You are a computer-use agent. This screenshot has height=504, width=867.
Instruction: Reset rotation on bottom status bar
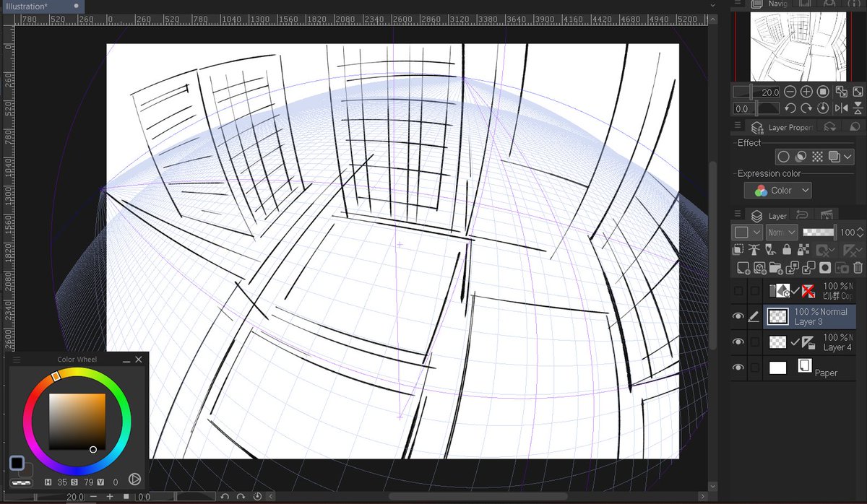[257, 497]
